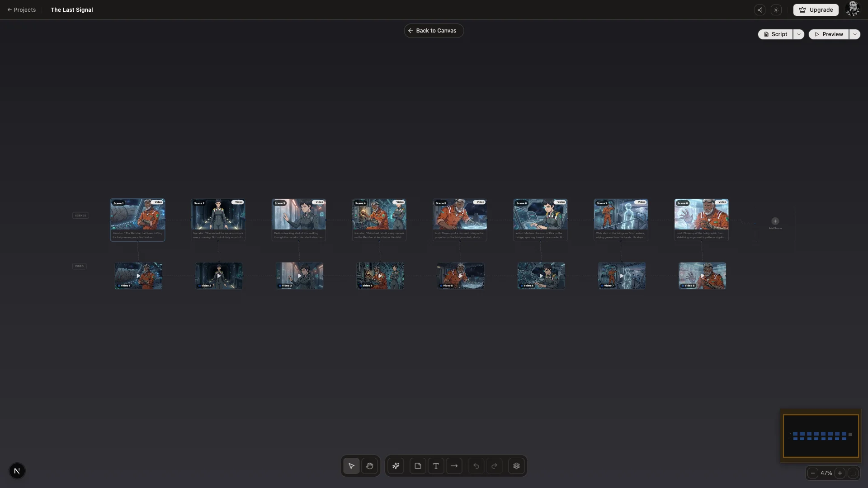Image resolution: width=868 pixels, height=488 pixels.
Task: Select the pointer selection tool
Action: pos(351,466)
